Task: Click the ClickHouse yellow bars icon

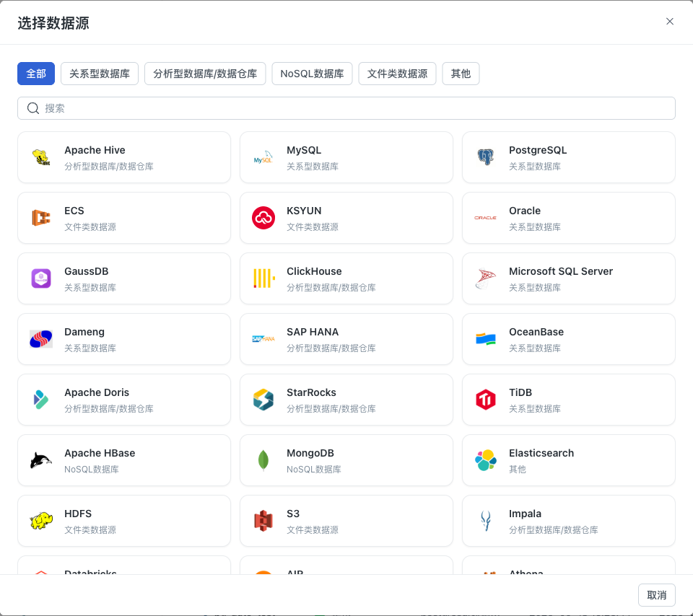Action: [x=264, y=278]
